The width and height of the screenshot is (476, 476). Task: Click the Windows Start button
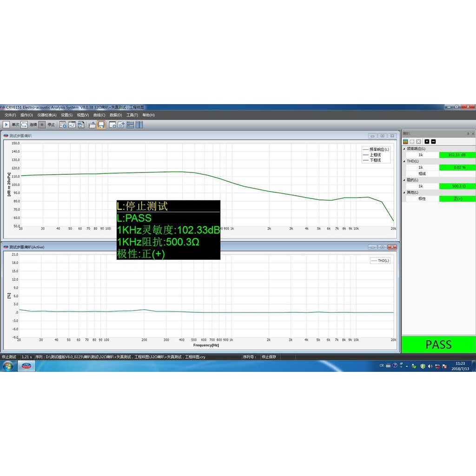coord(7,366)
